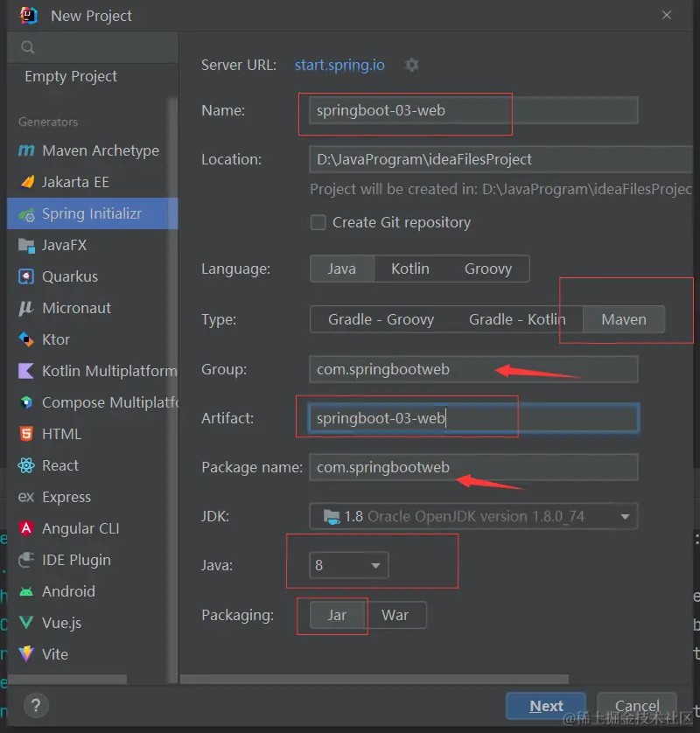Click the sidebar horizontal scrollbar
Image resolution: width=700 pixels, height=733 pixels.
[x=67, y=680]
